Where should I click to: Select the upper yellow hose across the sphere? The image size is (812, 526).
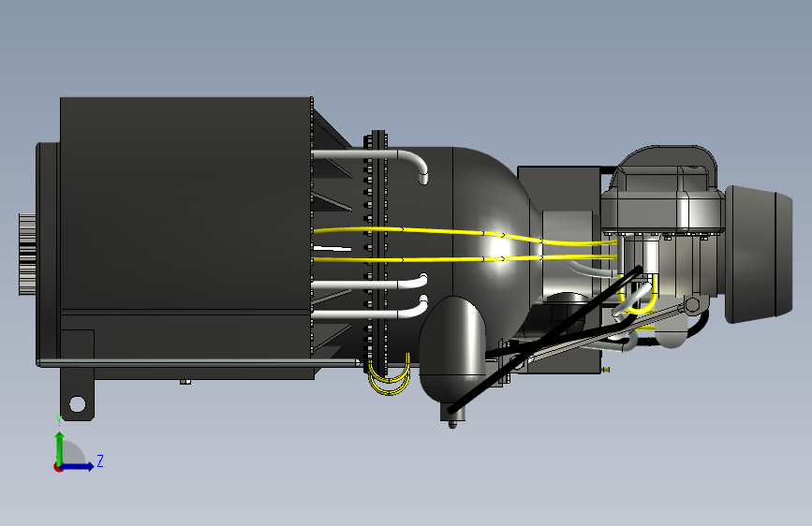coord(466,234)
